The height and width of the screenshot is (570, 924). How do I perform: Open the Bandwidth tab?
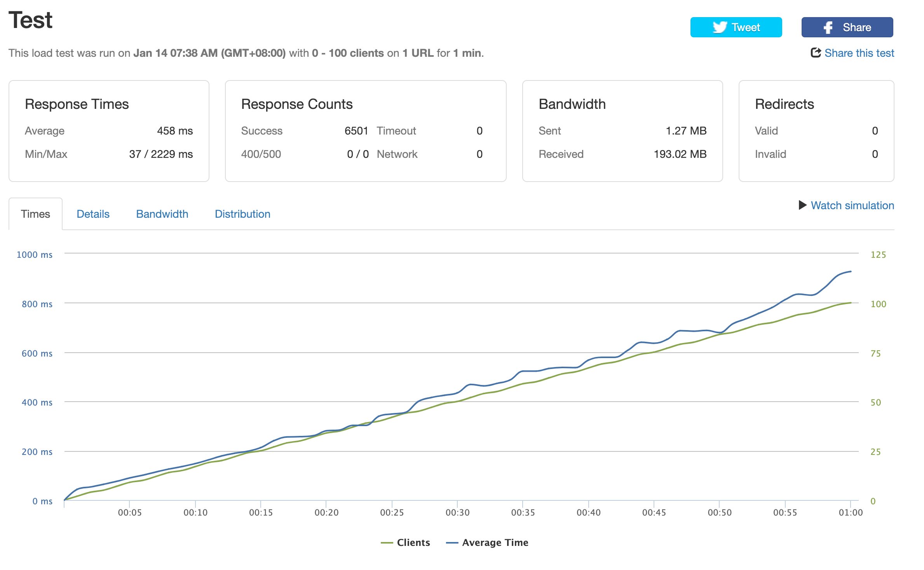click(162, 214)
